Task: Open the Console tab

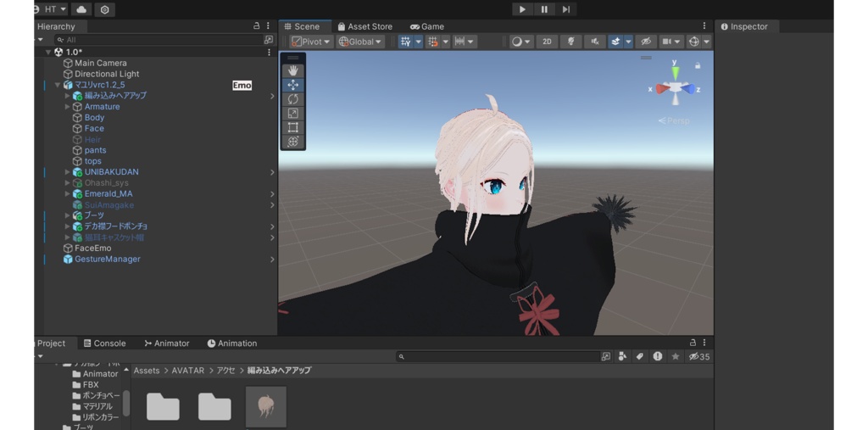Action: click(x=104, y=343)
